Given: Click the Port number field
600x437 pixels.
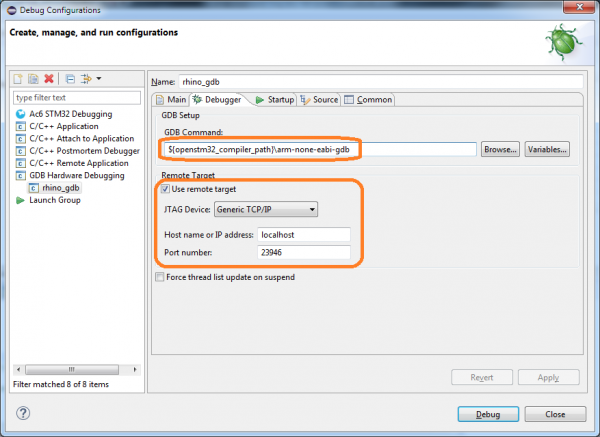Looking at the screenshot, I should coord(303,253).
